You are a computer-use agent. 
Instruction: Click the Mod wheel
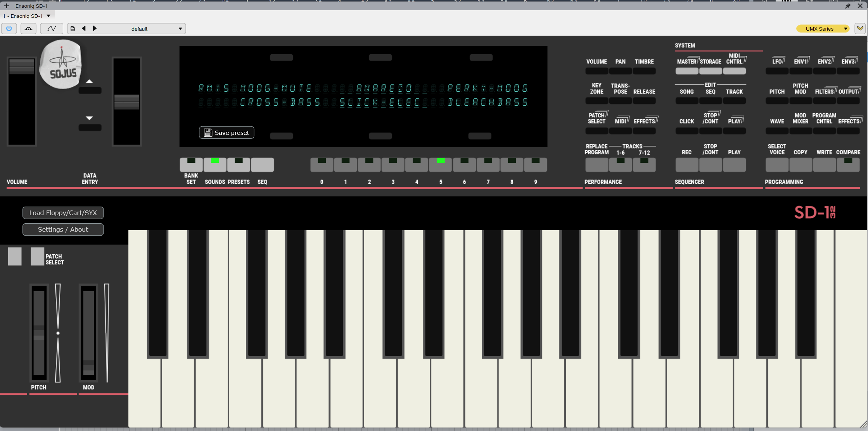89,333
